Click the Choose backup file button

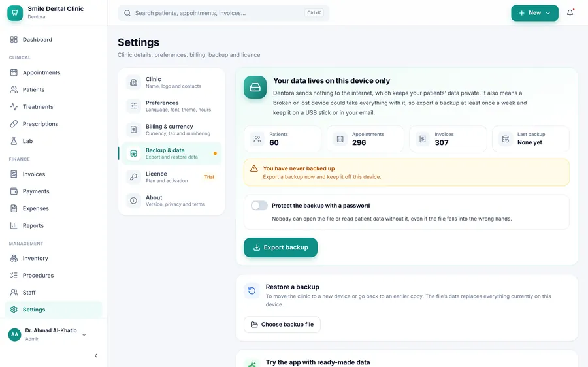tap(282, 325)
